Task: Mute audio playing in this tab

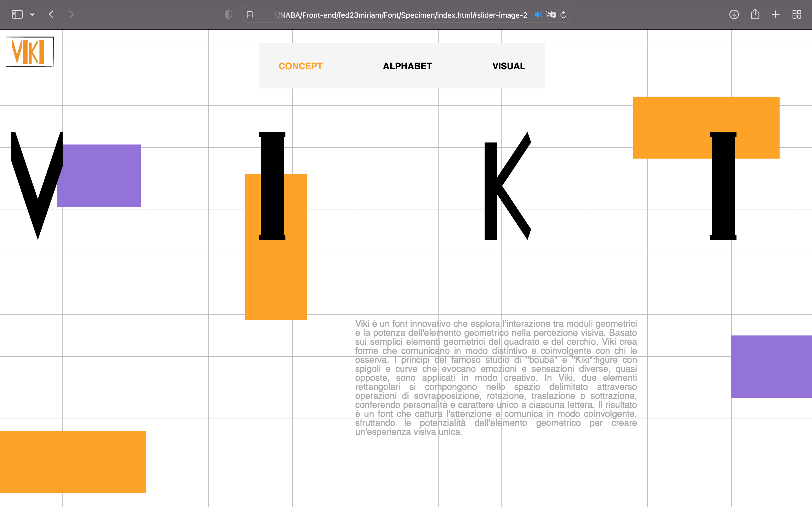Action: pos(538,15)
